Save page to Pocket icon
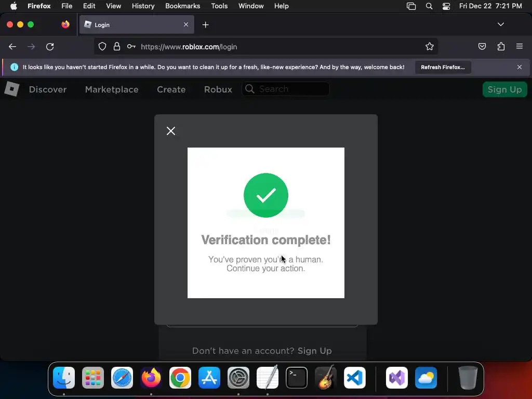532x399 pixels. pyautogui.click(x=482, y=46)
